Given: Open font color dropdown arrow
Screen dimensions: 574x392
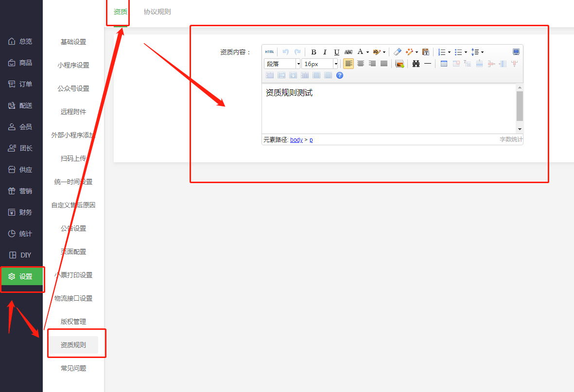Looking at the screenshot, I should pos(367,52).
